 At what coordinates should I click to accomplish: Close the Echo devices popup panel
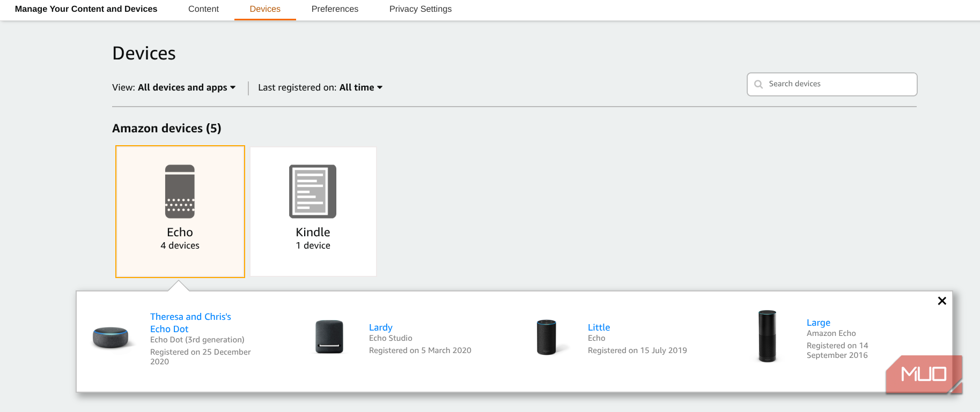941,301
